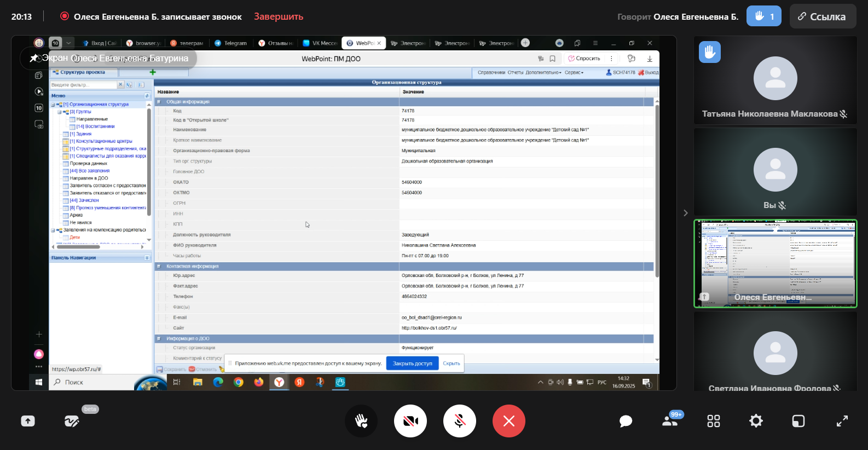This screenshot has height=450, width=868.
Task: Pin Олеся Евгеньевна Батурина's shared screen
Action: [x=34, y=58]
